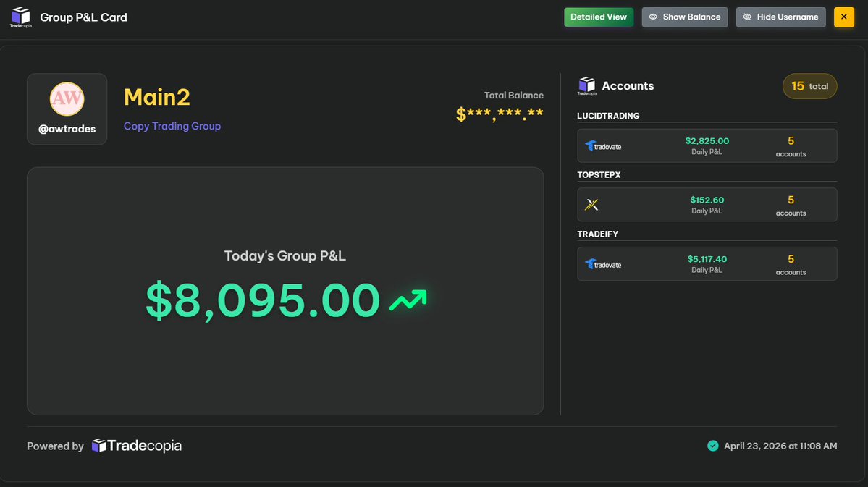Click the 15 total accounts badge

pyautogui.click(x=809, y=86)
